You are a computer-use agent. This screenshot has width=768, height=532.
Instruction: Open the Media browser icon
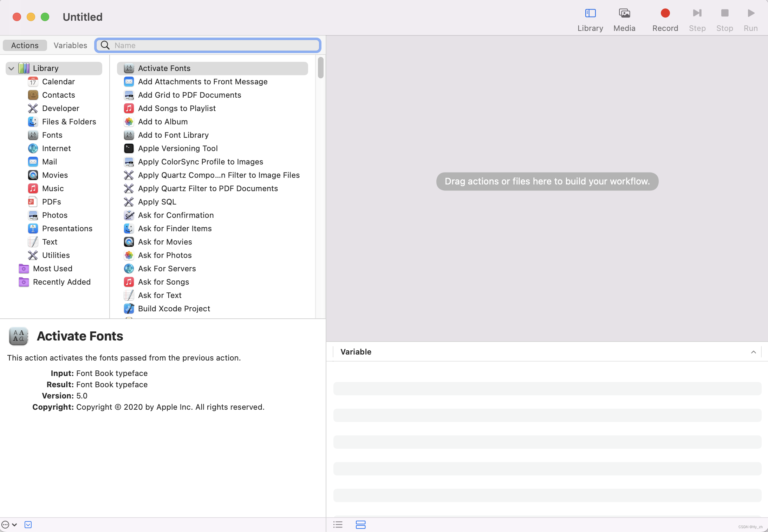[x=624, y=13]
